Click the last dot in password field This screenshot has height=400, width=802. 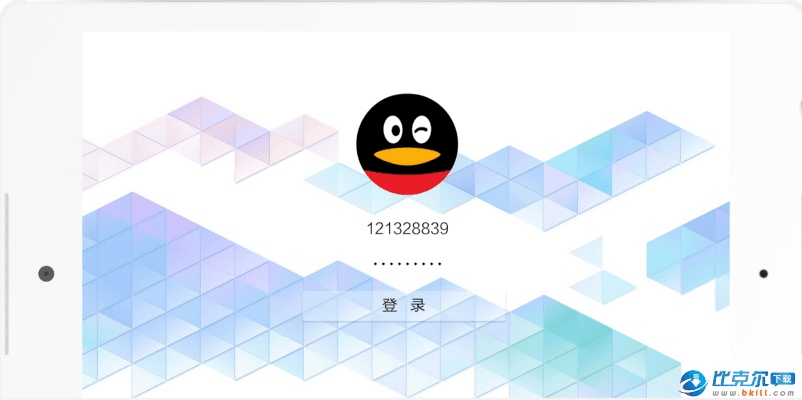[439, 265]
